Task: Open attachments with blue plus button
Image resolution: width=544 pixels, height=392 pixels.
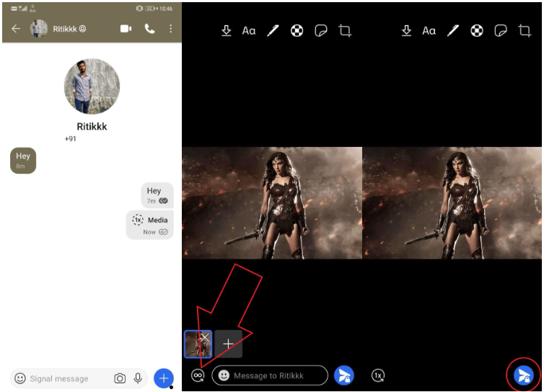Action: [x=163, y=378]
